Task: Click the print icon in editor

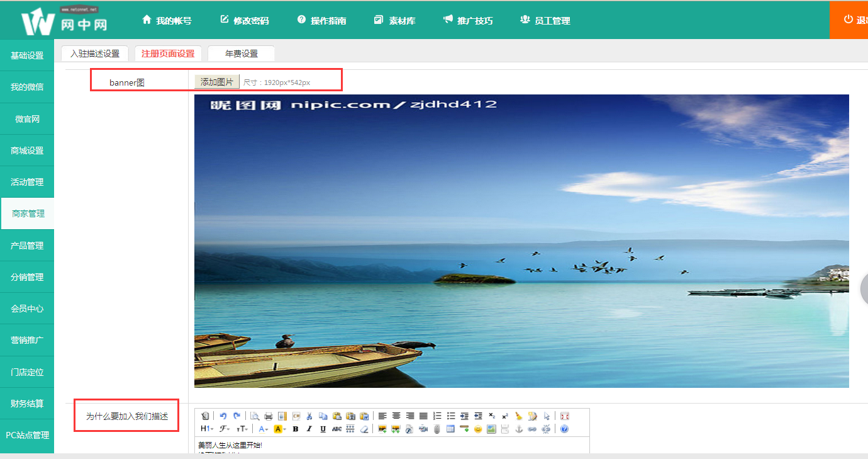Action: point(269,416)
